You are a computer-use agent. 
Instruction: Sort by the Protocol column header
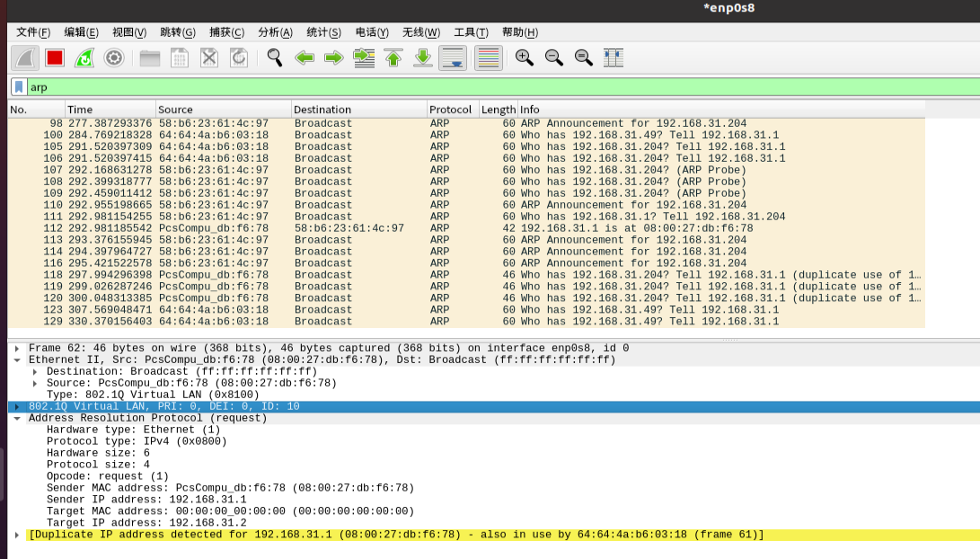(x=453, y=110)
